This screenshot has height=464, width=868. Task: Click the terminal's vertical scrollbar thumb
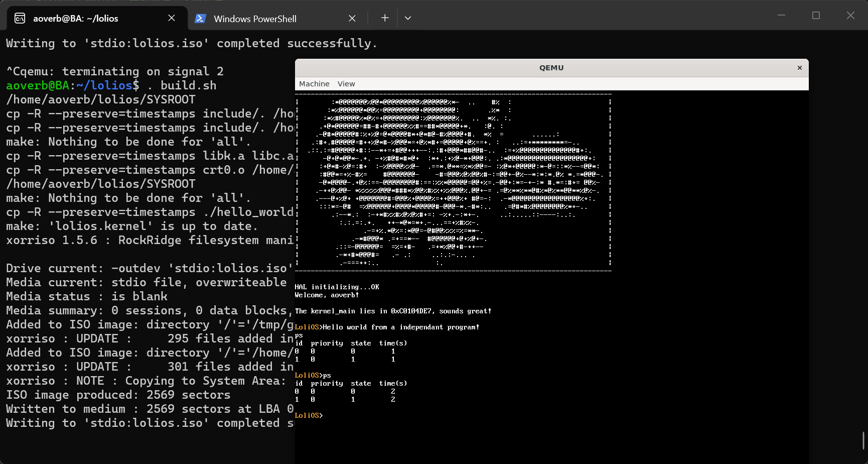[x=863, y=440]
